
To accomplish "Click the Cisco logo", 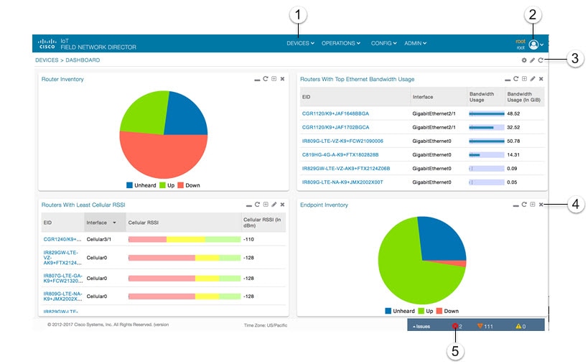I will click(47, 44).
